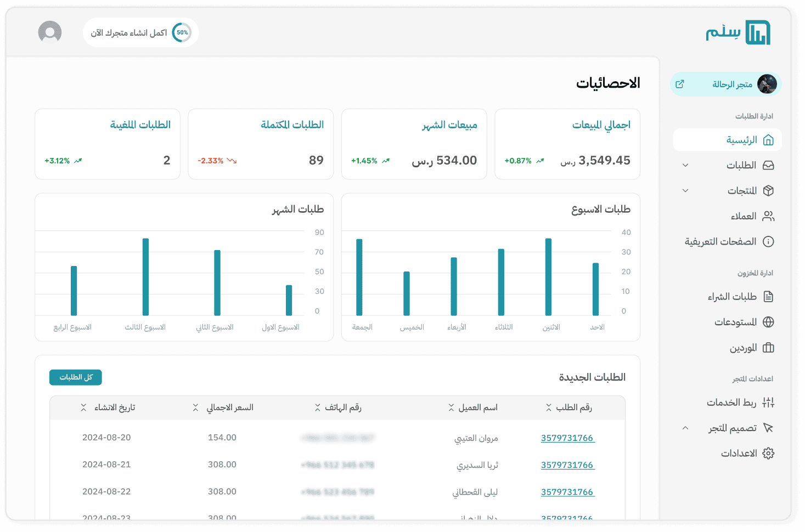Click the الطلبات المكتملة card title
This screenshot has height=532, width=805.
(x=292, y=125)
